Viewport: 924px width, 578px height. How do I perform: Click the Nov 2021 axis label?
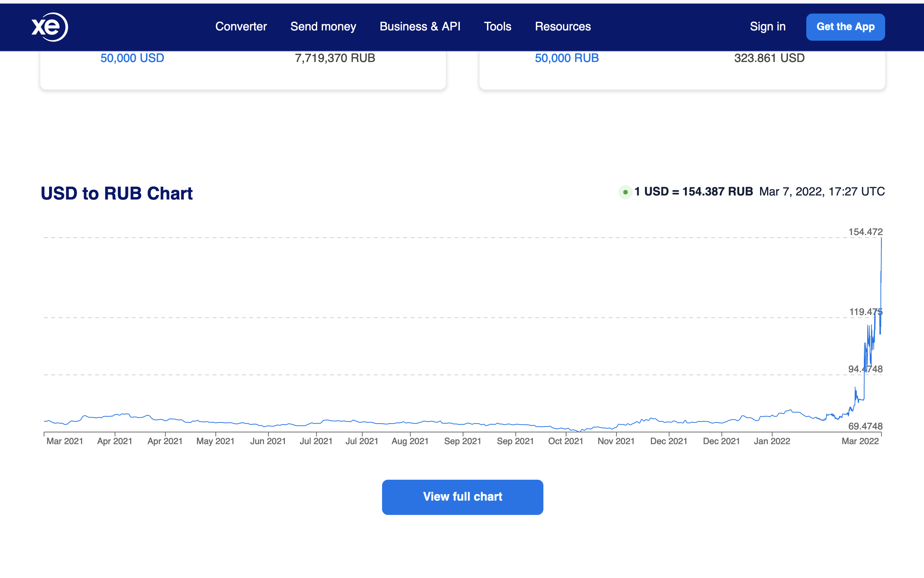[616, 441]
